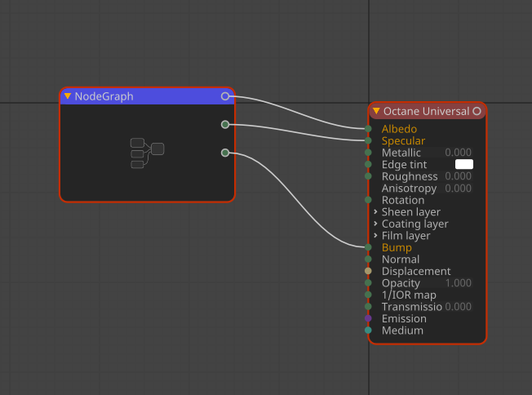Click the Displacement label
532x395 pixels.
pos(416,272)
